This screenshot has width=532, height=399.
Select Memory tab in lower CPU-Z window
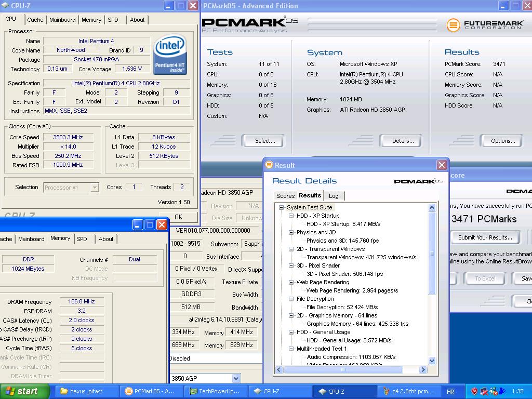(x=60, y=238)
